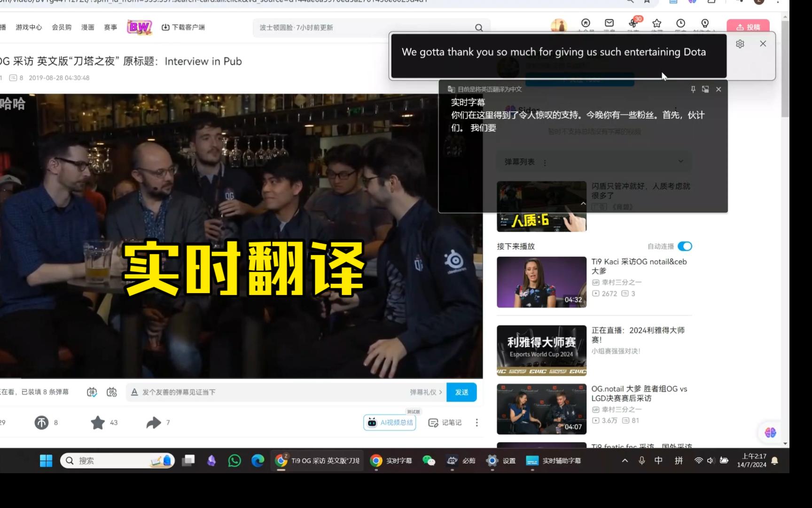The image size is (812, 508).
Task: Favorite the video with star icon
Action: (x=98, y=422)
